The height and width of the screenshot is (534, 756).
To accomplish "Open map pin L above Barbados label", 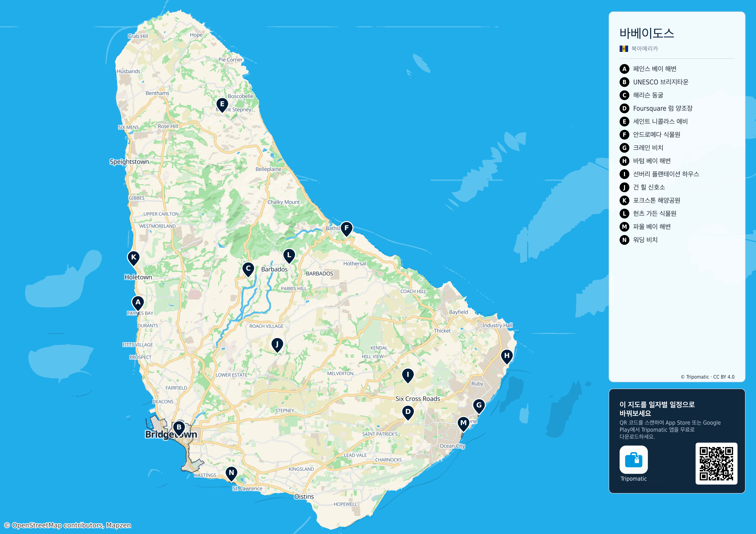I will [289, 256].
